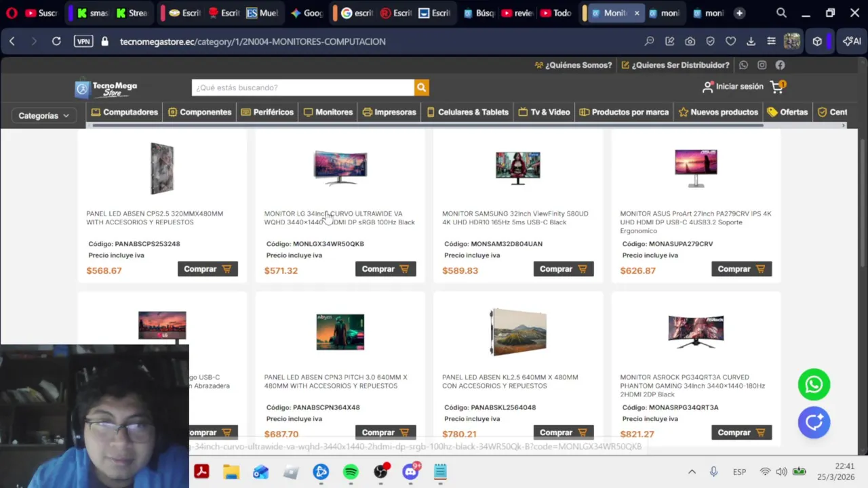Viewport: 868px width, 488px height.
Task: Open OBS Studio from the taskbar
Action: point(380,472)
